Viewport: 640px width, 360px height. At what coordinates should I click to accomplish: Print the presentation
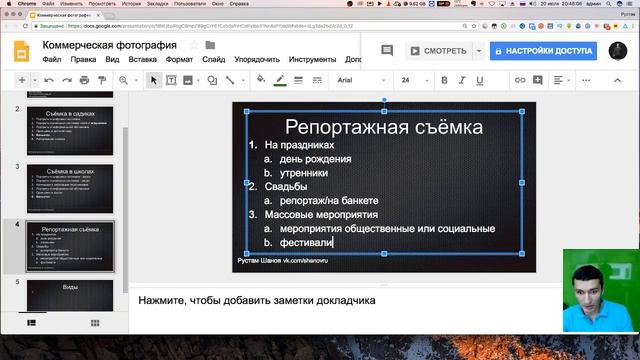pyautogui.click(x=84, y=80)
